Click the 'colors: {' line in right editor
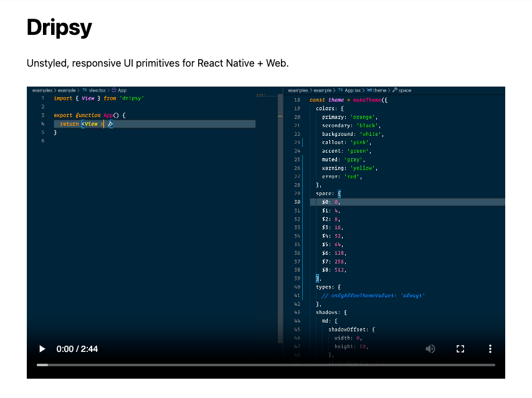The width and height of the screenshot is (532, 398). tap(330, 108)
